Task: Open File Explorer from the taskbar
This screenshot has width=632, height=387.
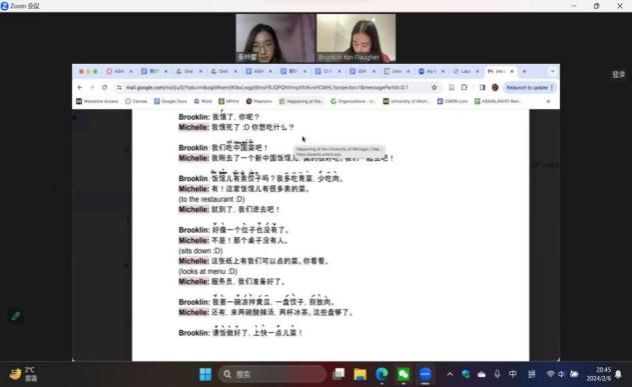Action: (x=360, y=375)
